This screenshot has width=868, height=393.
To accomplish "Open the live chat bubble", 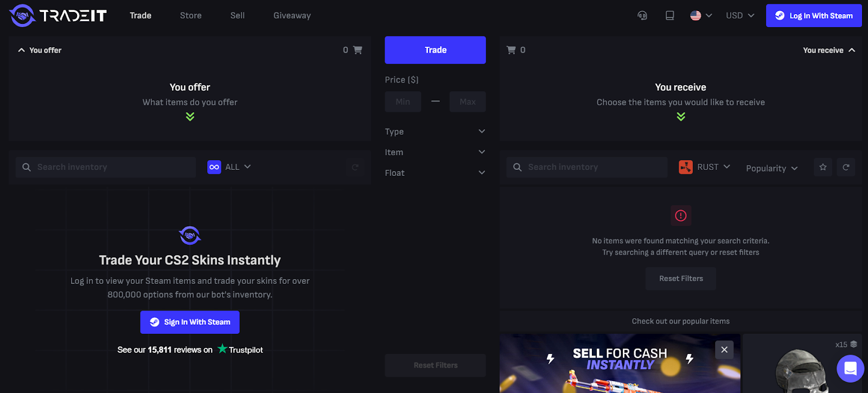I will coord(850,369).
